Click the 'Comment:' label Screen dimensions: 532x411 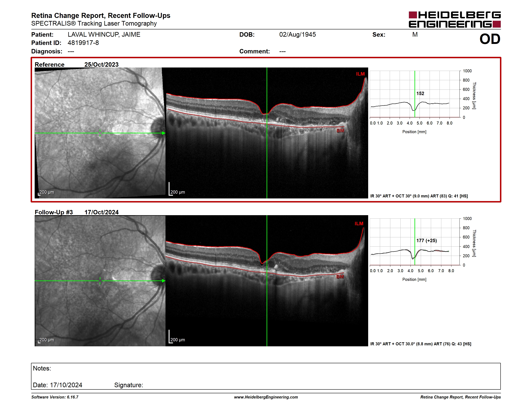[x=255, y=51]
